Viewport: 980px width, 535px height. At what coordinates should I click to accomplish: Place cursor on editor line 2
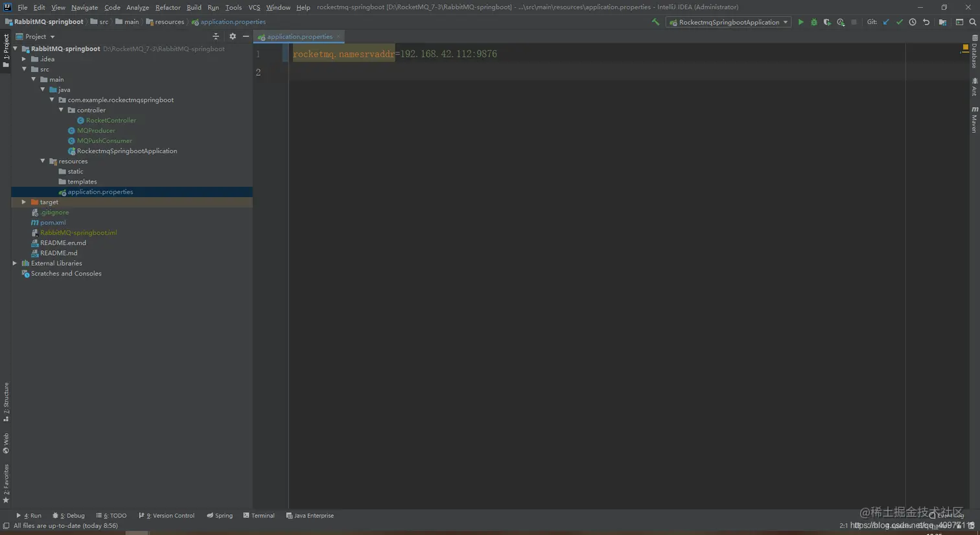pyautogui.click(x=596, y=72)
